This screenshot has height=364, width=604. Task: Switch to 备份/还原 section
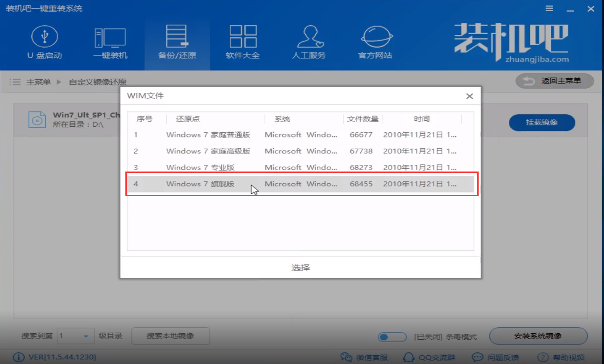(177, 42)
